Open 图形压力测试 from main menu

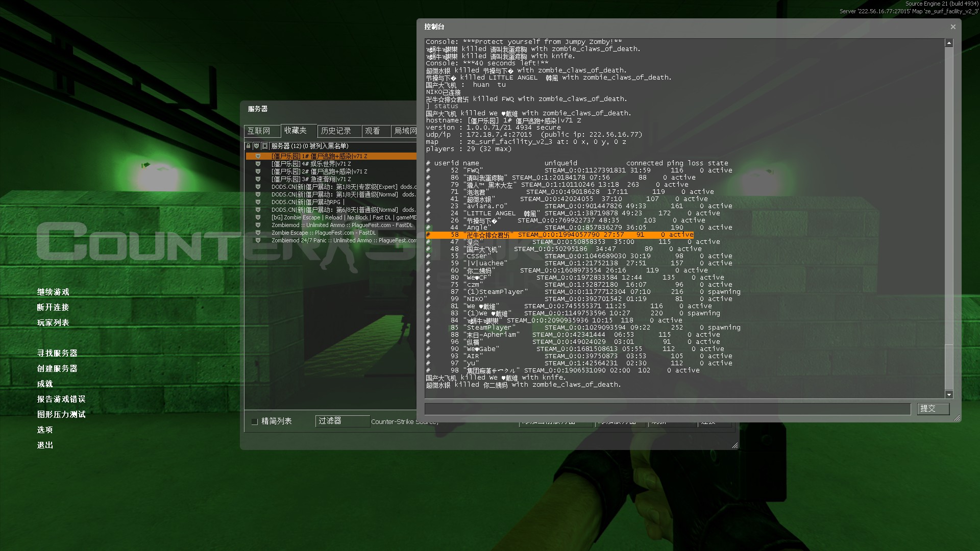pyautogui.click(x=61, y=415)
